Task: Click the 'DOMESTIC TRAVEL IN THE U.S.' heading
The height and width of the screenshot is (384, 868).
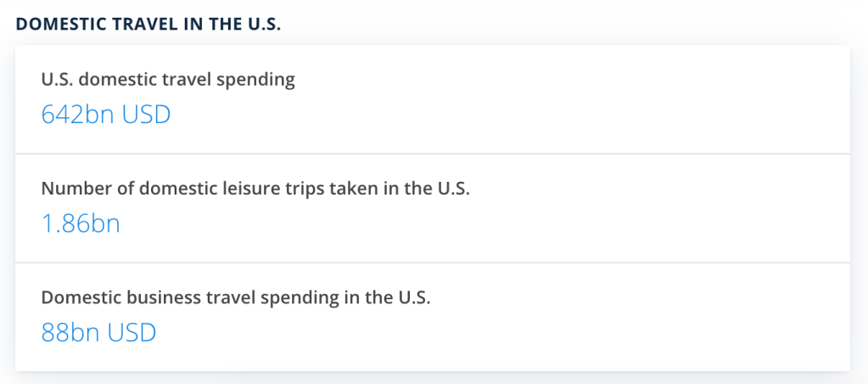Action: tap(148, 24)
